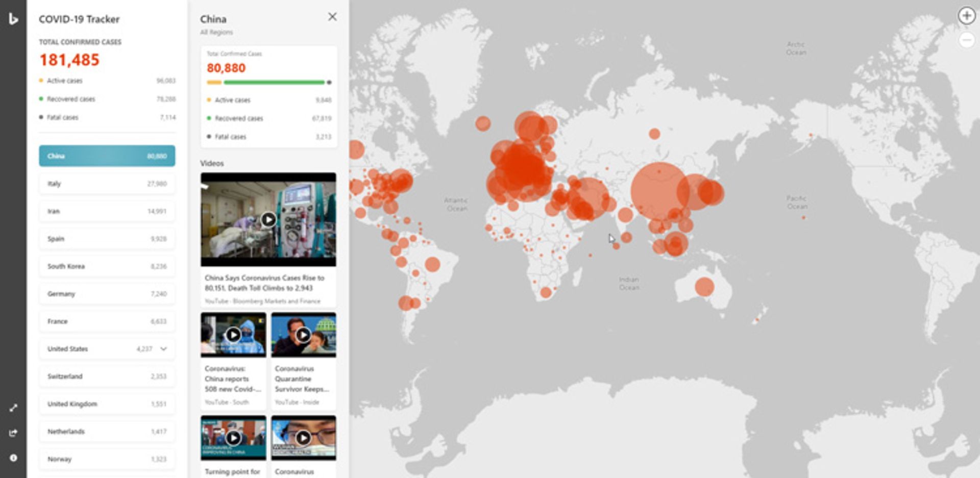Image resolution: width=980 pixels, height=478 pixels.
Task: Select Italy in the country list
Action: coord(107,184)
